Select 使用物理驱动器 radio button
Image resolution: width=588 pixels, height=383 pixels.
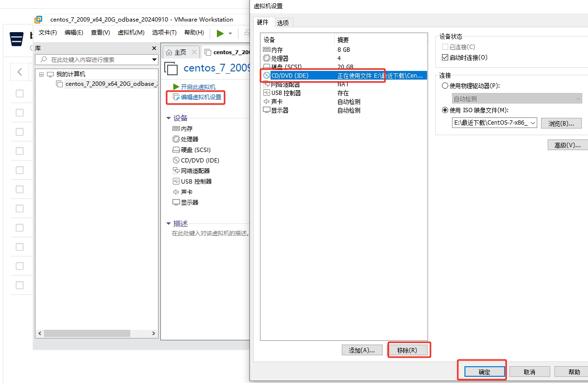(x=445, y=86)
